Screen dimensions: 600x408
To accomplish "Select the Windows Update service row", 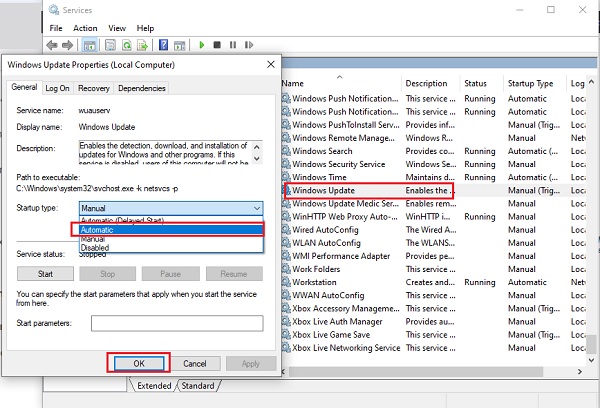I will (434, 190).
